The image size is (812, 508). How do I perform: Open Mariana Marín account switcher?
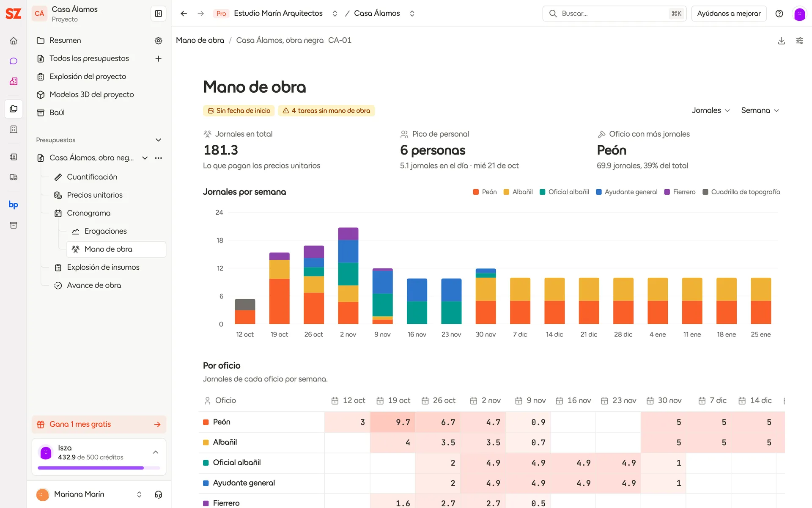(x=139, y=494)
